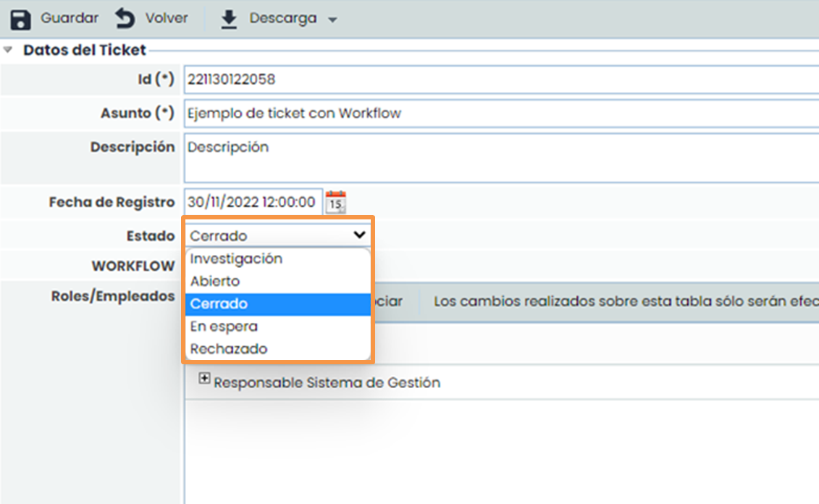Collapse the Datos del Ticket section

point(8,49)
